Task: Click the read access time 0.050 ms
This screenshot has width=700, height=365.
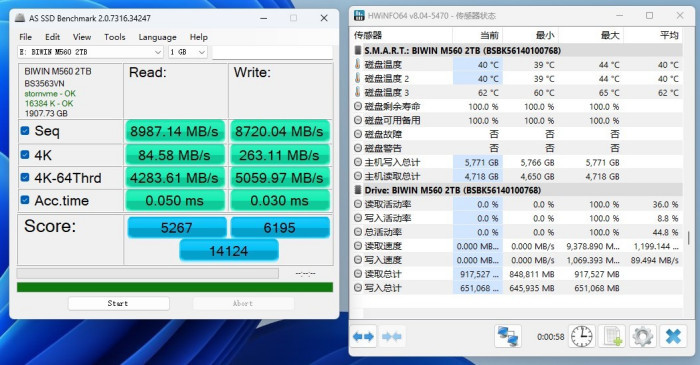Action: pyautogui.click(x=175, y=200)
